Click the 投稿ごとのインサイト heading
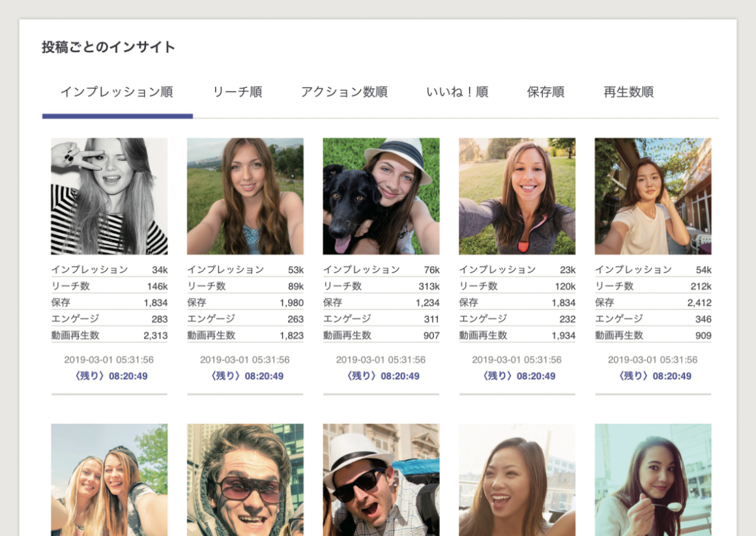The image size is (756, 536). tap(108, 47)
